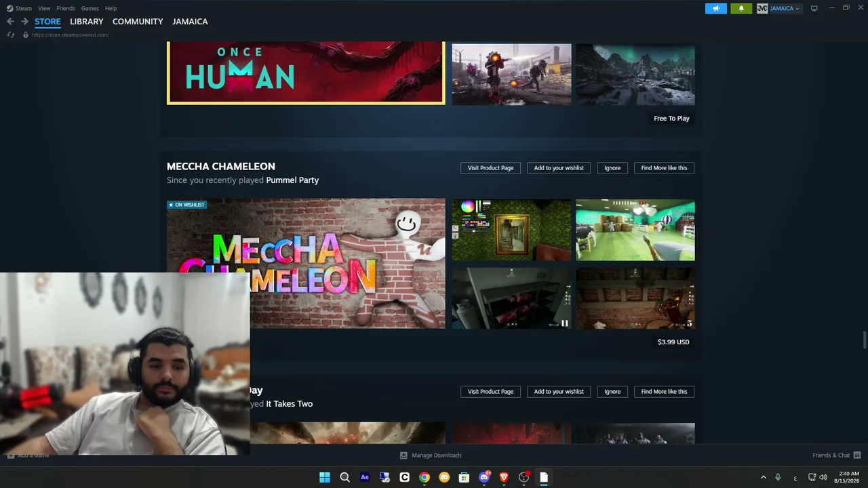Find More like this in It Takes Two row
Image resolution: width=868 pixels, height=488 pixels.
point(664,392)
